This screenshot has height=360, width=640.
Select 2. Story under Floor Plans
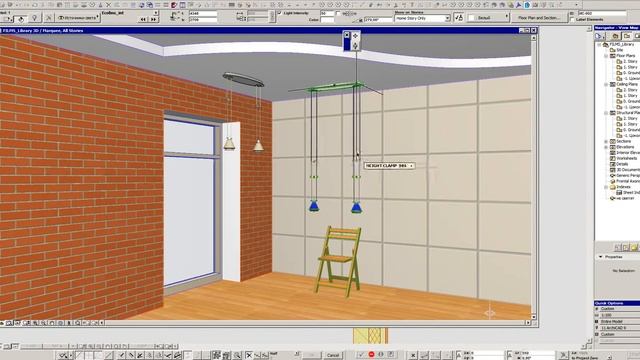(630, 61)
